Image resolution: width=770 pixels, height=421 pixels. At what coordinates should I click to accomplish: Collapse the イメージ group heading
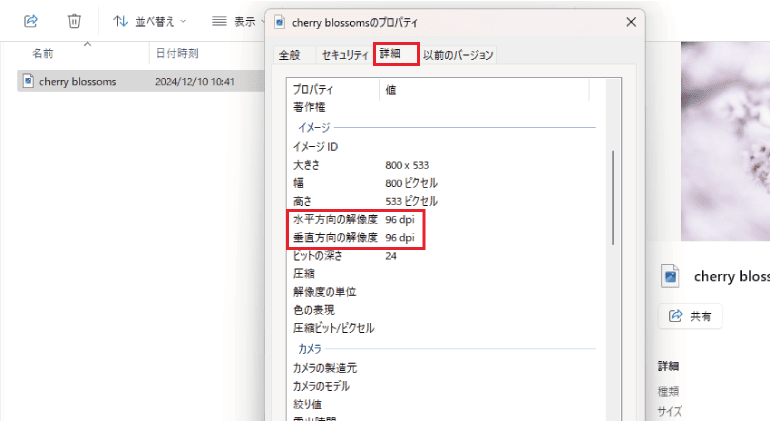click(x=314, y=128)
